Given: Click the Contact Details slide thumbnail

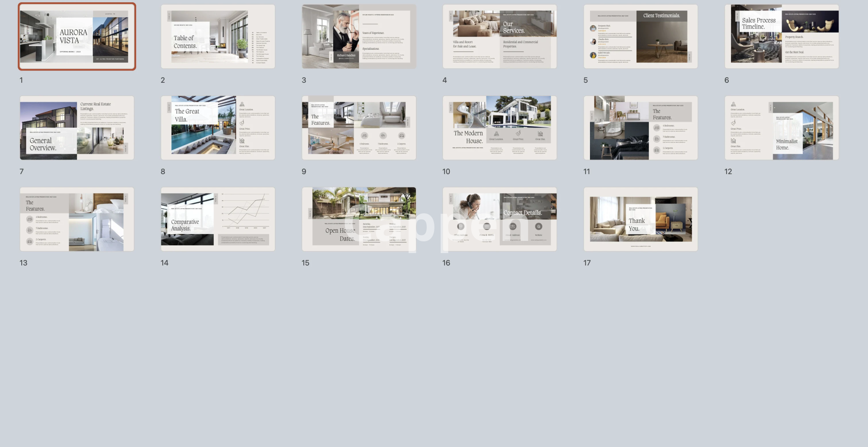Looking at the screenshot, I should 500,219.
